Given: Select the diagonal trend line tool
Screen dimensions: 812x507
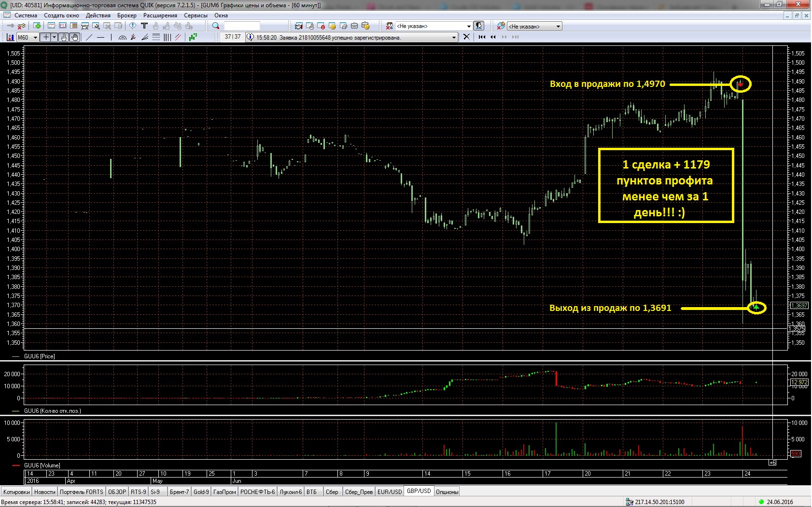Looking at the screenshot, I should (x=89, y=37).
